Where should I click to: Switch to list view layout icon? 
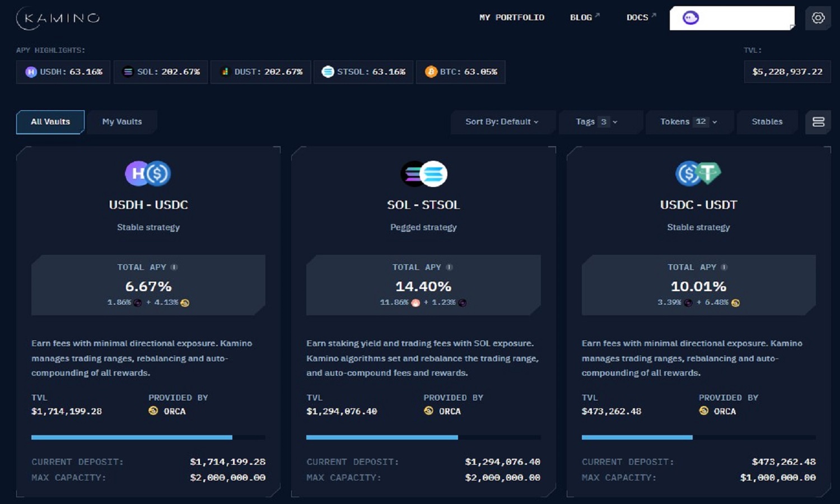(818, 122)
